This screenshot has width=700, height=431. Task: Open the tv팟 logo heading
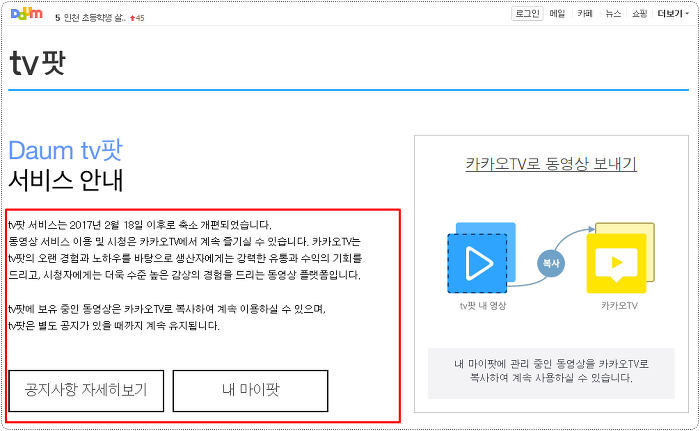click(38, 62)
